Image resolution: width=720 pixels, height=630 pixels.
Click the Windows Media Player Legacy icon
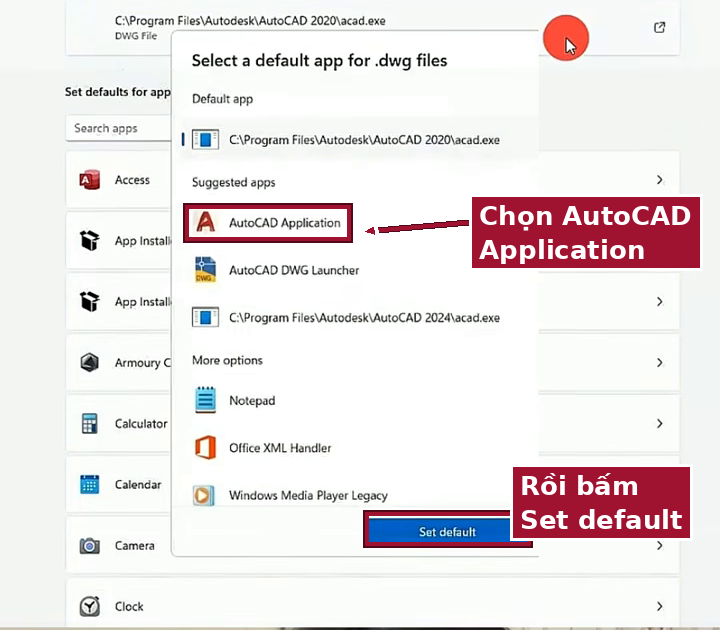[204, 495]
